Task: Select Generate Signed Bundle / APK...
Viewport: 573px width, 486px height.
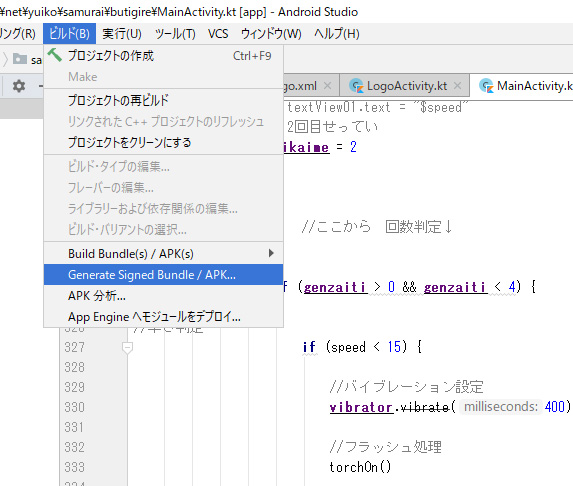Action: point(163,275)
